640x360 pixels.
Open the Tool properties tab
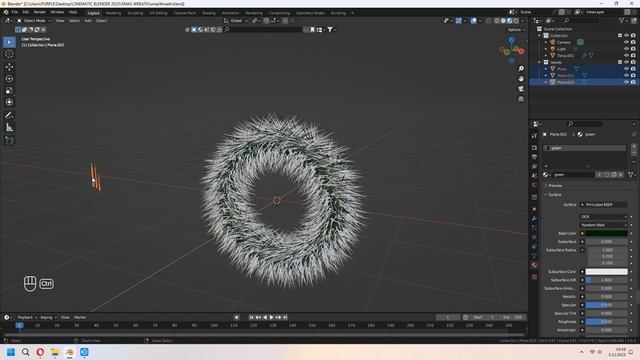pos(534,136)
